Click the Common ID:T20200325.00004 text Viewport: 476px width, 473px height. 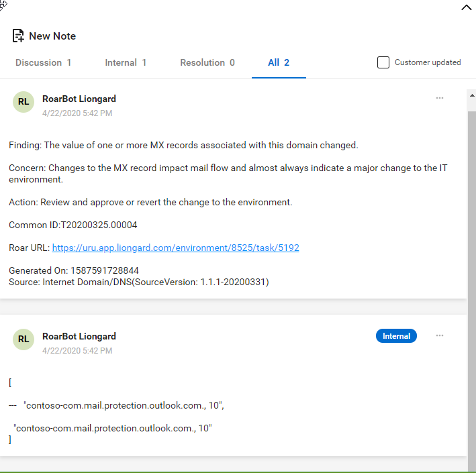(73, 225)
